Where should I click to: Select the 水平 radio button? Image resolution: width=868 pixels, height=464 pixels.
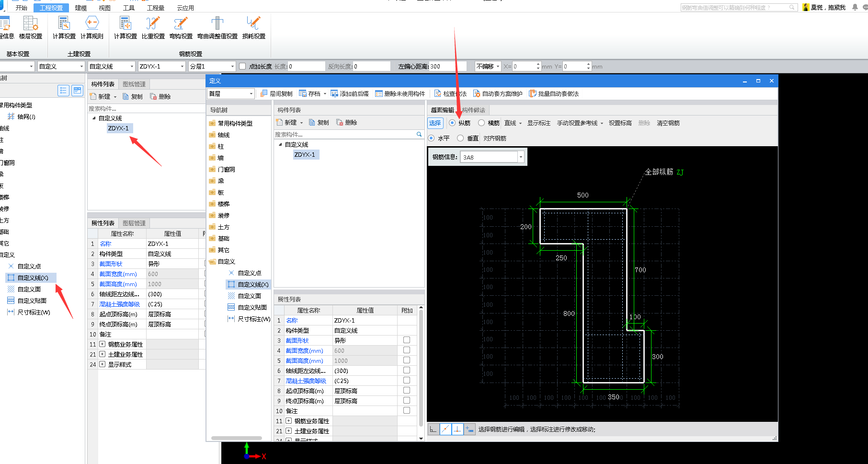pos(431,139)
